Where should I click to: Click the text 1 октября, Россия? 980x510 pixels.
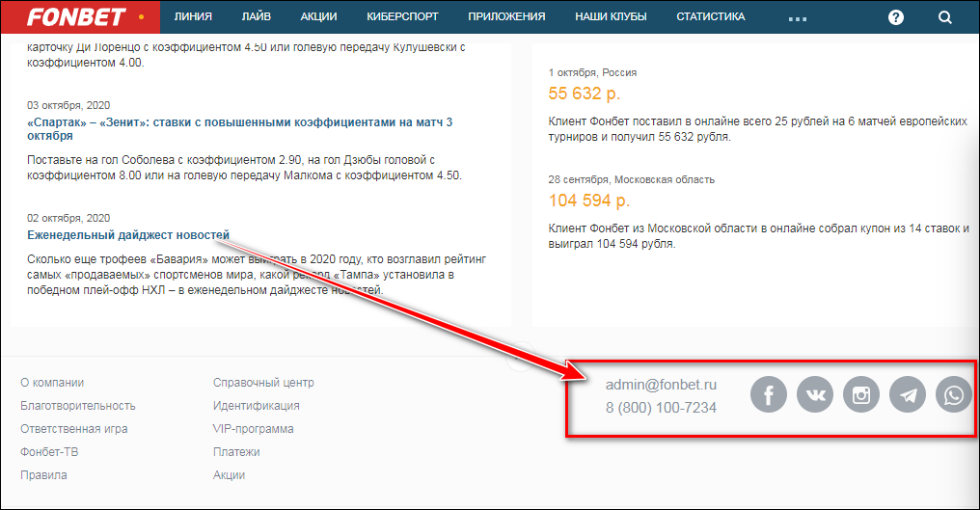pos(592,72)
